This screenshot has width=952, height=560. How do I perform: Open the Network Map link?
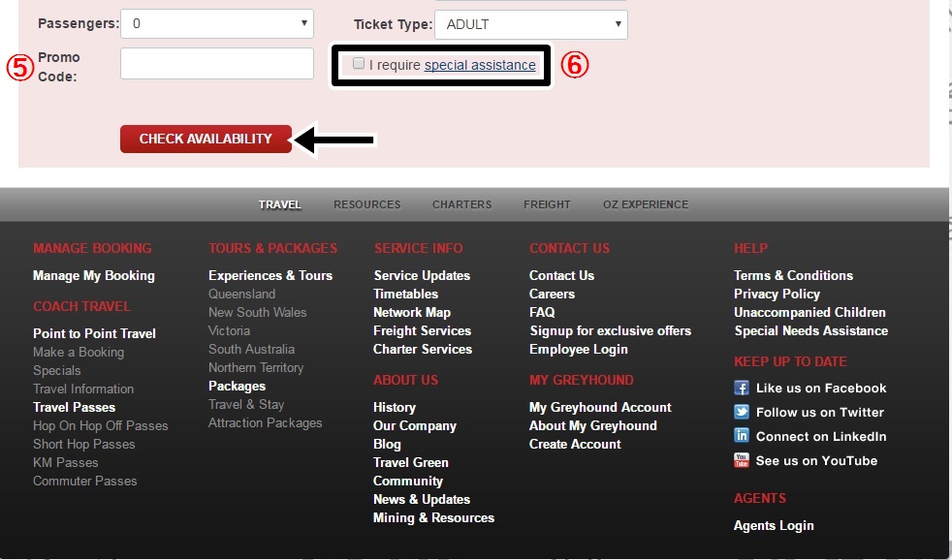click(x=411, y=312)
